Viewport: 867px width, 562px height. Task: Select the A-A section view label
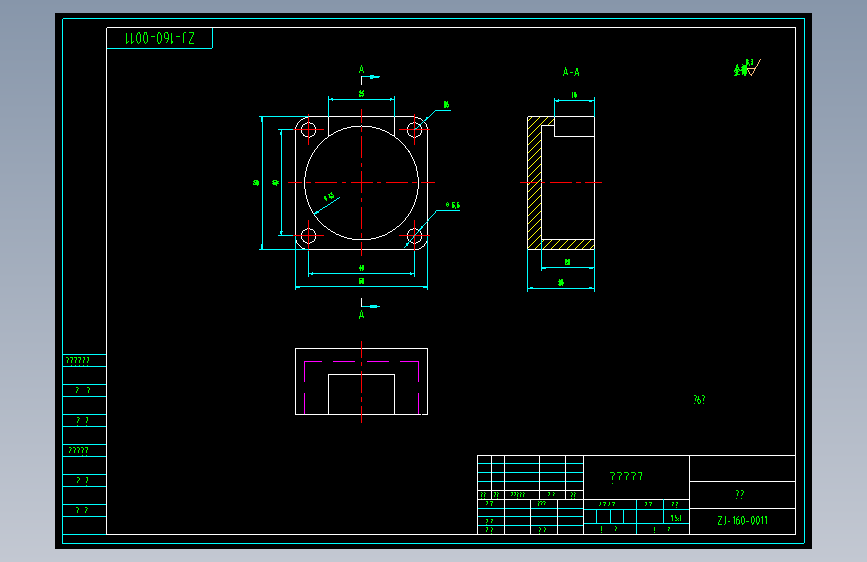click(x=571, y=72)
